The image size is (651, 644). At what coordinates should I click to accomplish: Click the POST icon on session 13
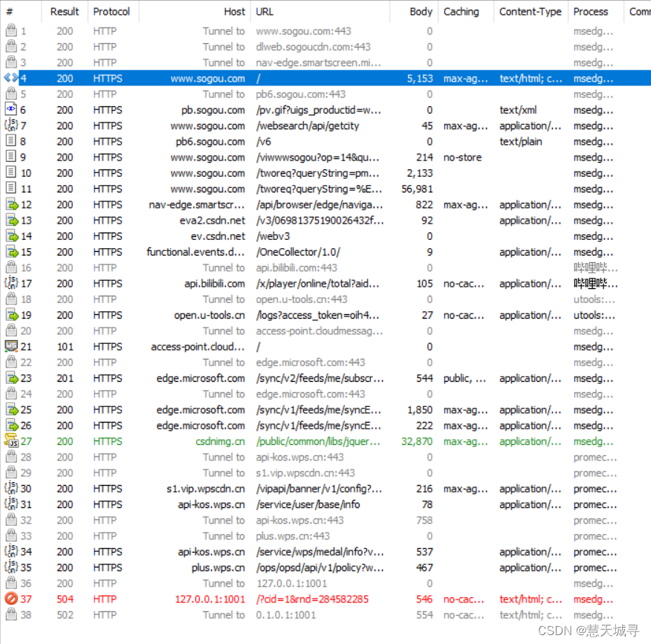pyautogui.click(x=13, y=220)
